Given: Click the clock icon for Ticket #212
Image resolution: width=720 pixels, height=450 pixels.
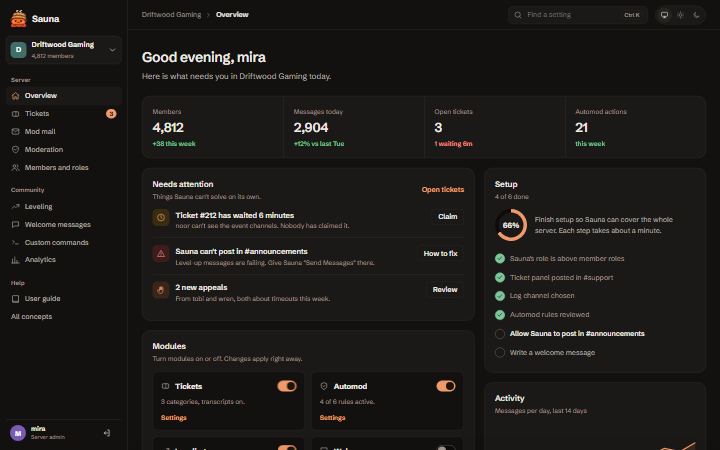Looking at the screenshot, I should 161,218.
